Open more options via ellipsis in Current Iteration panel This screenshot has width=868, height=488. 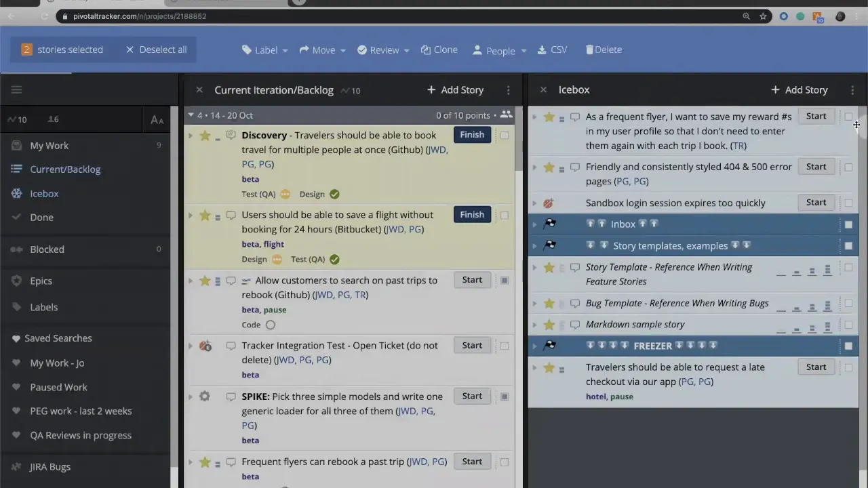tap(508, 89)
